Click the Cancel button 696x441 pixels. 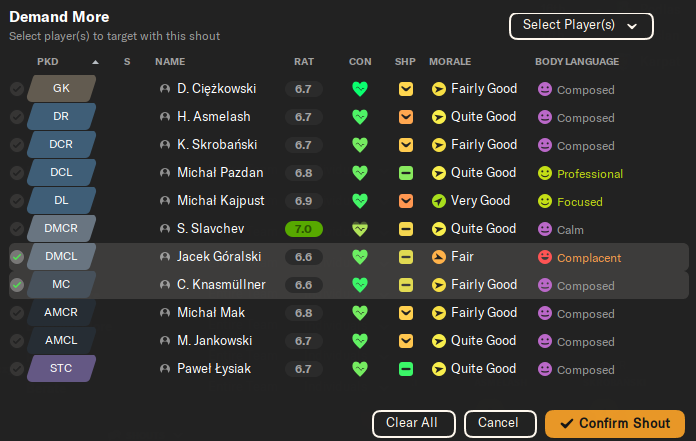(x=498, y=423)
